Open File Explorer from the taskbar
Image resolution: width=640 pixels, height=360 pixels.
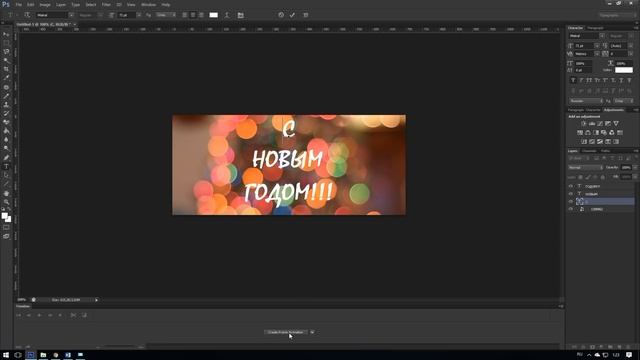click(x=43, y=355)
